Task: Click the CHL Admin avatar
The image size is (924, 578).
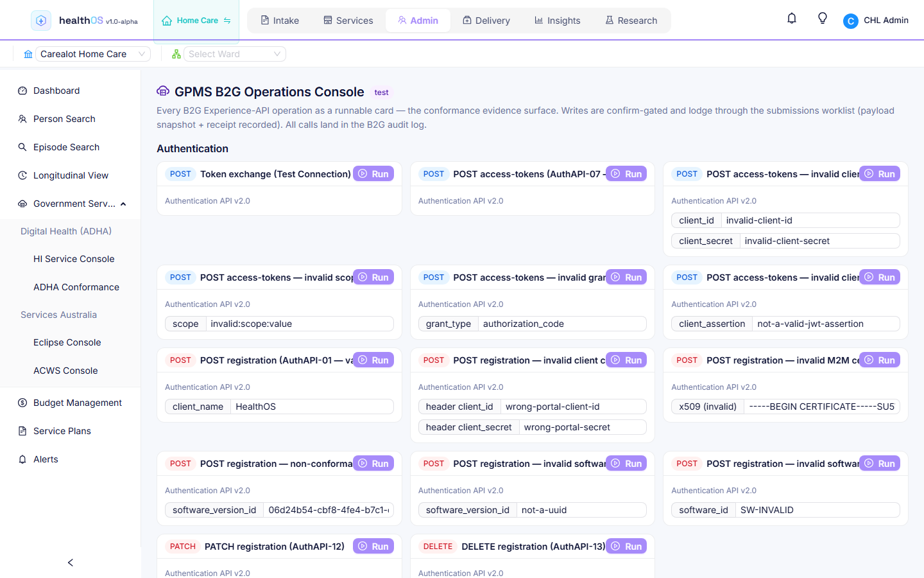Action: (x=851, y=21)
